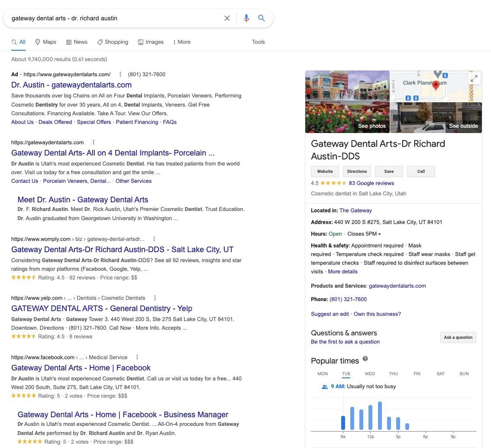Open the 83 Google reviews link

pos(371,183)
